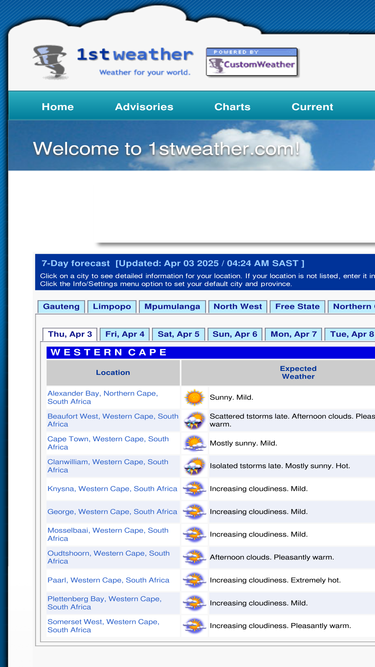The image size is (375, 667).
Task: Select the Limpopo province tab
Action: [x=112, y=307]
